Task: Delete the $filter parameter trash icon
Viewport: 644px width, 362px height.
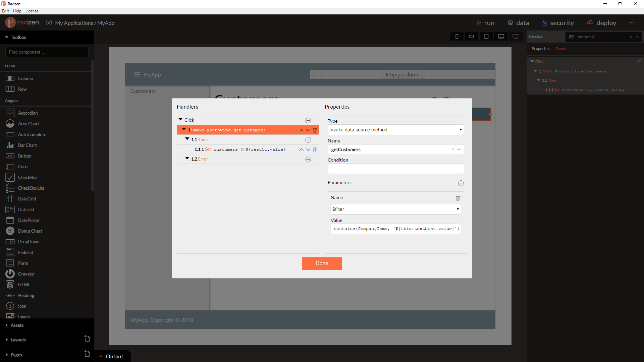Action: click(x=458, y=198)
